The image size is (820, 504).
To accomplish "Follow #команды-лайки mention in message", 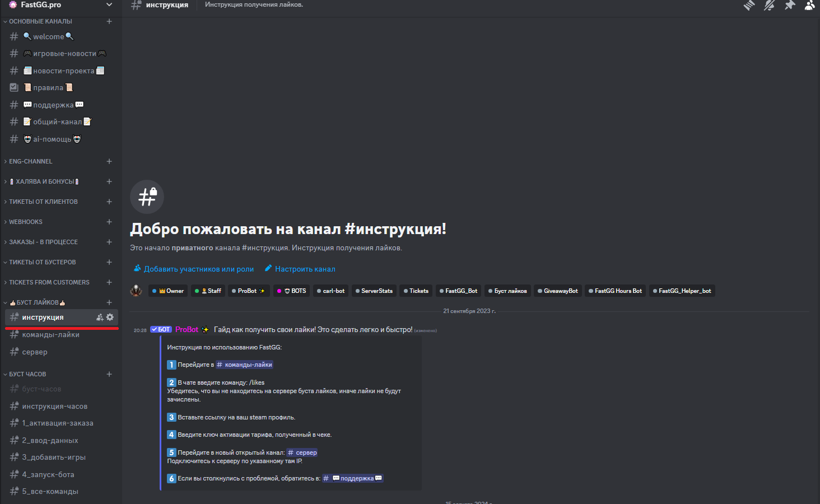I will (x=244, y=365).
